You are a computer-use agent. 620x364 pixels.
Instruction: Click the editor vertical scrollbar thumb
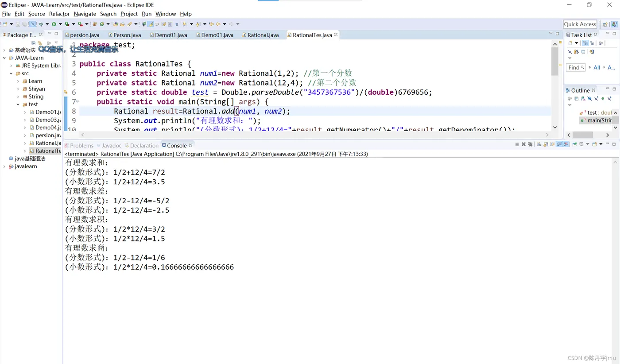coord(555,62)
